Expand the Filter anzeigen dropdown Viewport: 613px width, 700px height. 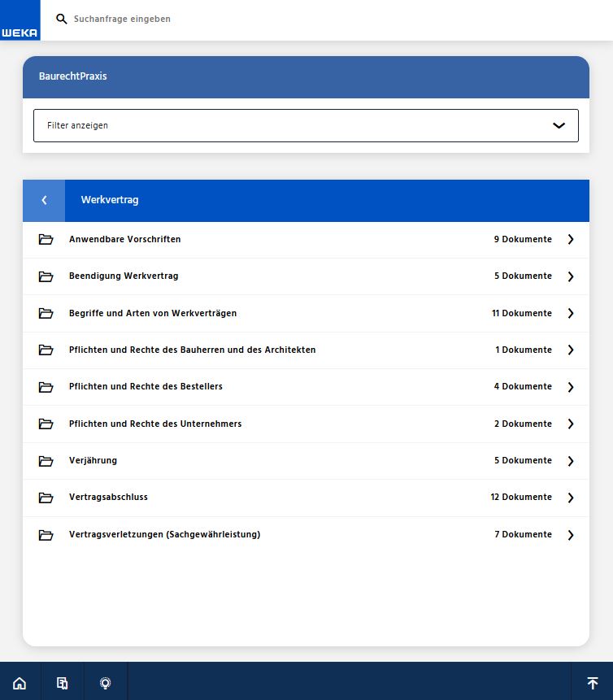pos(558,125)
